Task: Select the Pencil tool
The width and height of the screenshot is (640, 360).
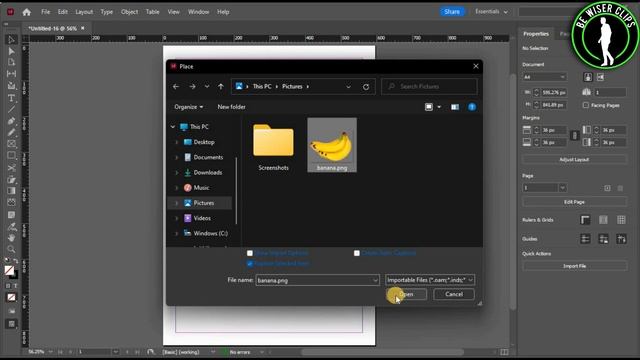Action: 11,133
